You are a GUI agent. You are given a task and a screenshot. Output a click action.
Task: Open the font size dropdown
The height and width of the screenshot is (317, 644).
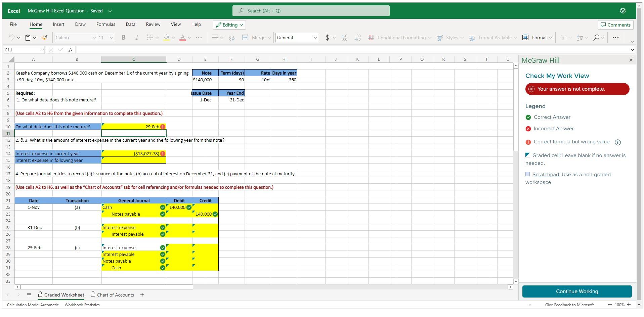[111, 38]
